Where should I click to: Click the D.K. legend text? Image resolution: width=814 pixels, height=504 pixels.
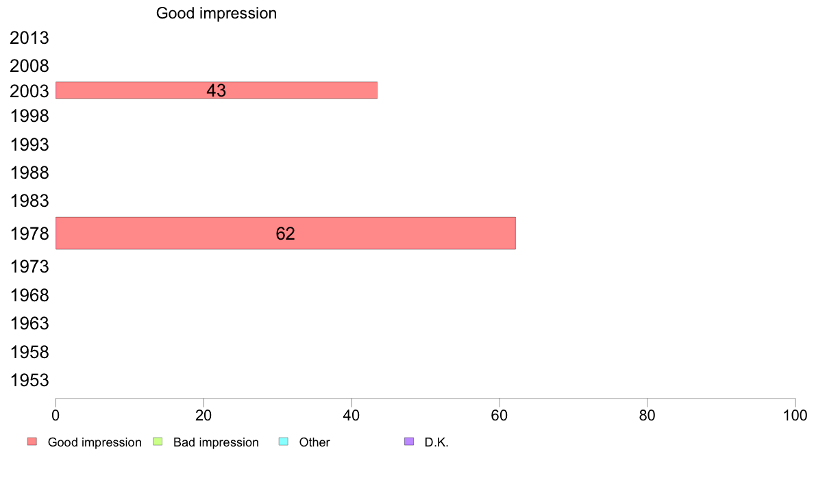pos(436,442)
